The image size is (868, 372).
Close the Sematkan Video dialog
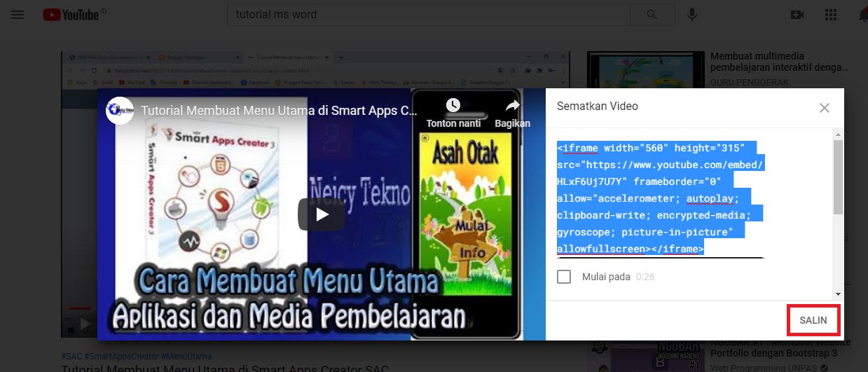(x=825, y=108)
